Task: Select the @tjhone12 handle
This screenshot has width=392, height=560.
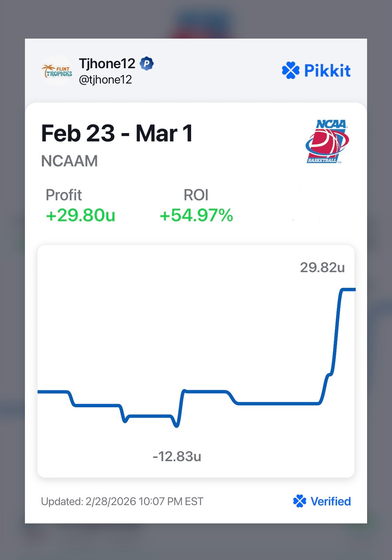Action: [x=105, y=80]
